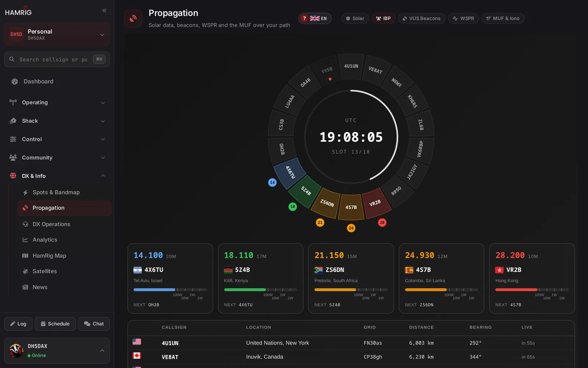Open DX Operations
588x368 pixels.
[x=64, y=224]
